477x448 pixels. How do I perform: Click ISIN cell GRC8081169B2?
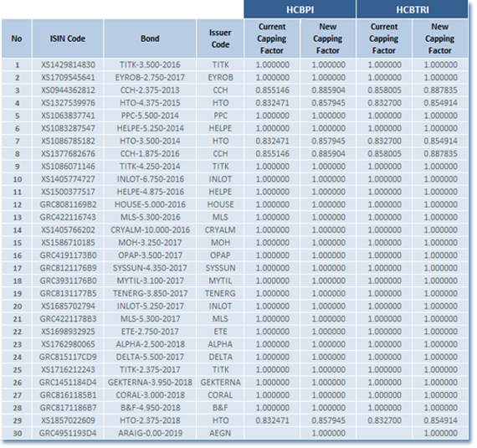(x=68, y=204)
